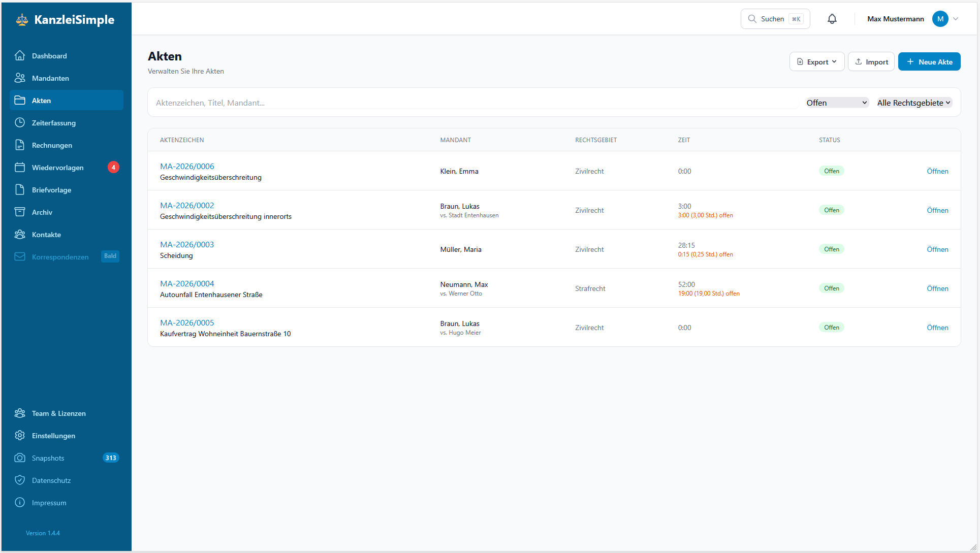Click the Max Mustermann avatar circle

click(940, 19)
